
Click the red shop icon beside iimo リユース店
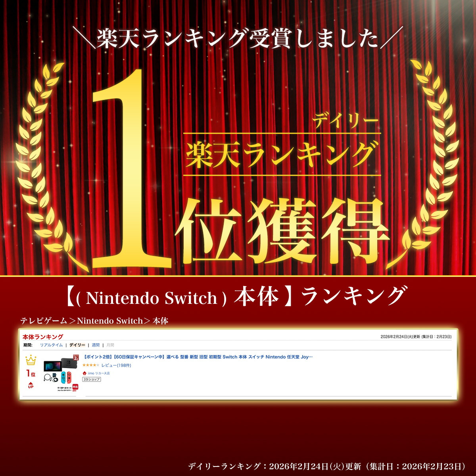(x=84, y=373)
